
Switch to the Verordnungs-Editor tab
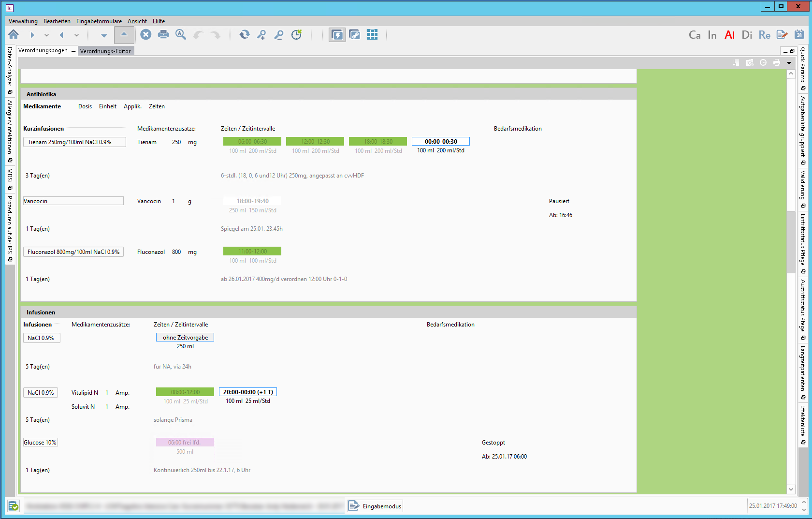105,51
